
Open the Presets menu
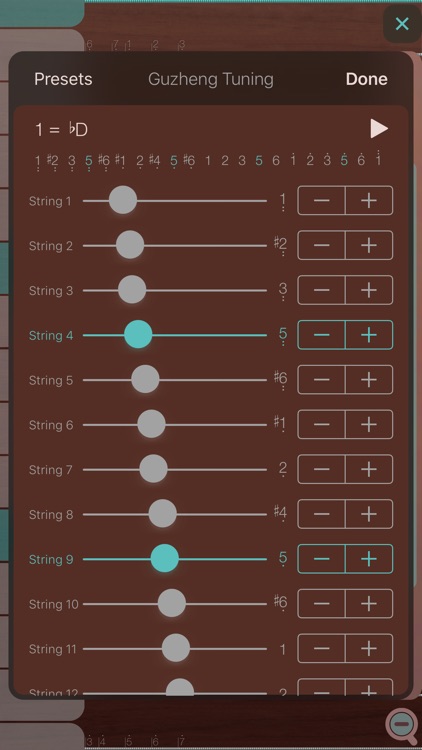63,79
